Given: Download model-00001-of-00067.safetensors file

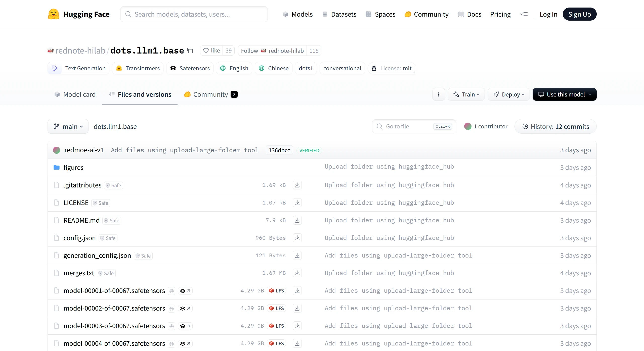Looking at the screenshot, I should (x=297, y=291).
